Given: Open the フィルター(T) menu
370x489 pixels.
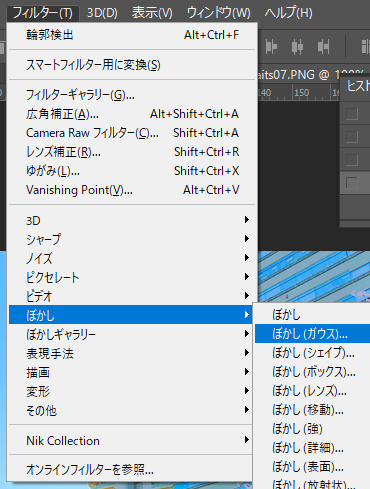Looking at the screenshot, I should (43, 13).
